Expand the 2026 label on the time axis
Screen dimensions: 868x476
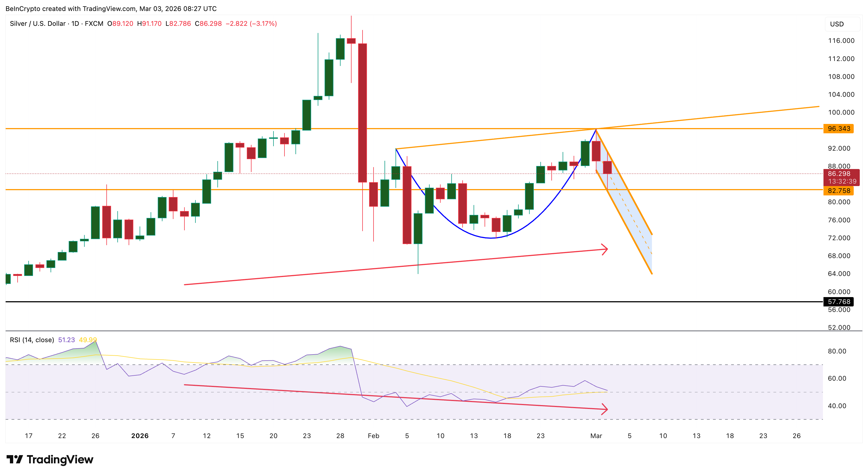tap(140, 435)
